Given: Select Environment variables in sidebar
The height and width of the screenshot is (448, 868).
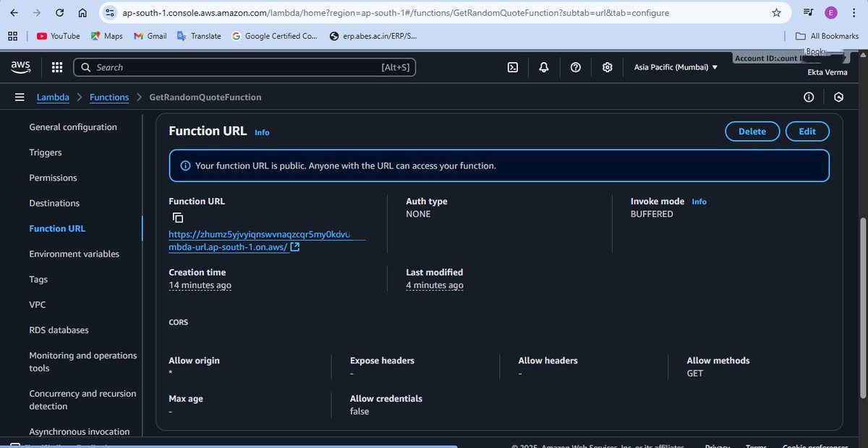Looking at the screenshot, I should coord(75,254).
